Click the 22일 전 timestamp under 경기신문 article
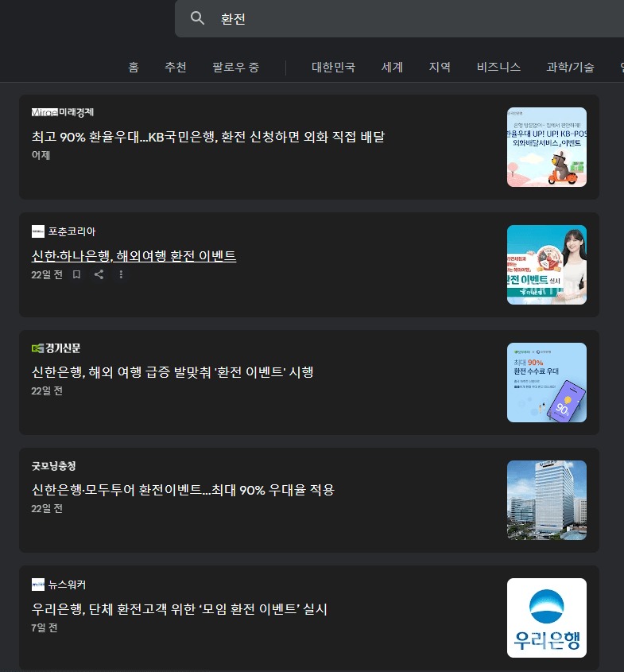 tap(47, 390)
